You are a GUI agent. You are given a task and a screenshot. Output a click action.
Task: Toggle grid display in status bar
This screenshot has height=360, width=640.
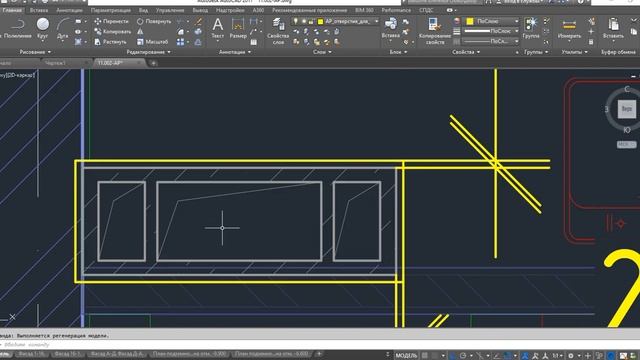point(424,356)
